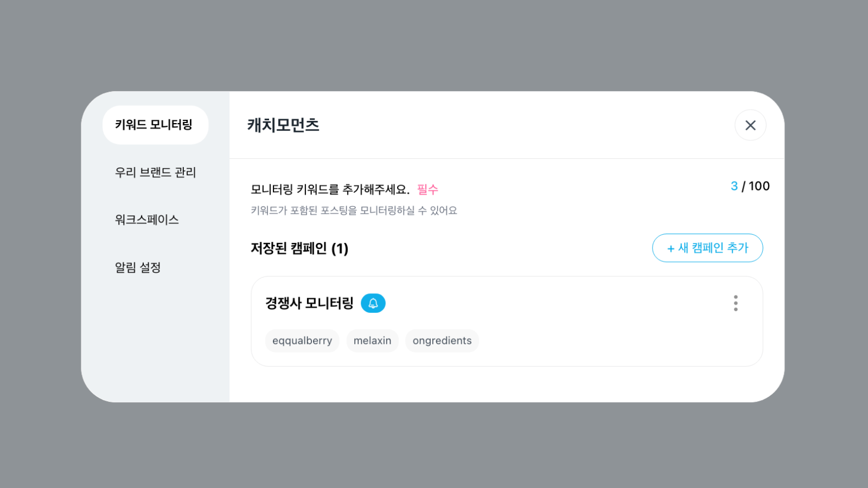This screenshot has height=488, width=868.
Task: Click the 모니터링 키워드를 추가해주세요 instruction text
Action: point(330,189)
